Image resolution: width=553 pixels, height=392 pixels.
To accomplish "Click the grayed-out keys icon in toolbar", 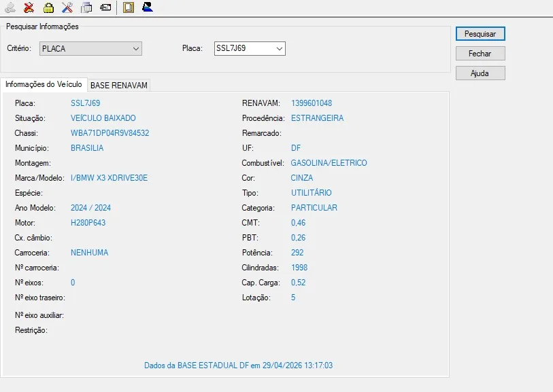I will coord(10,7).
